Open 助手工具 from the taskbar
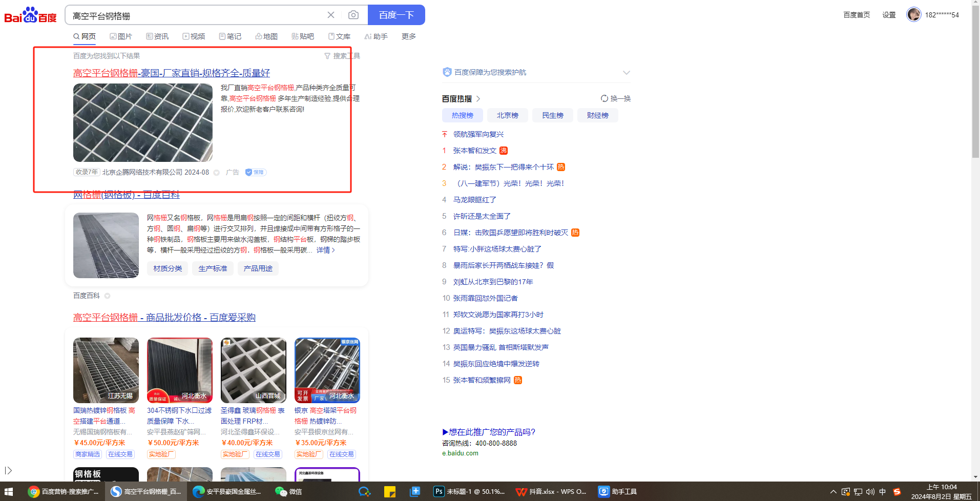Screen dimensions: 980x501 [618, 492]
